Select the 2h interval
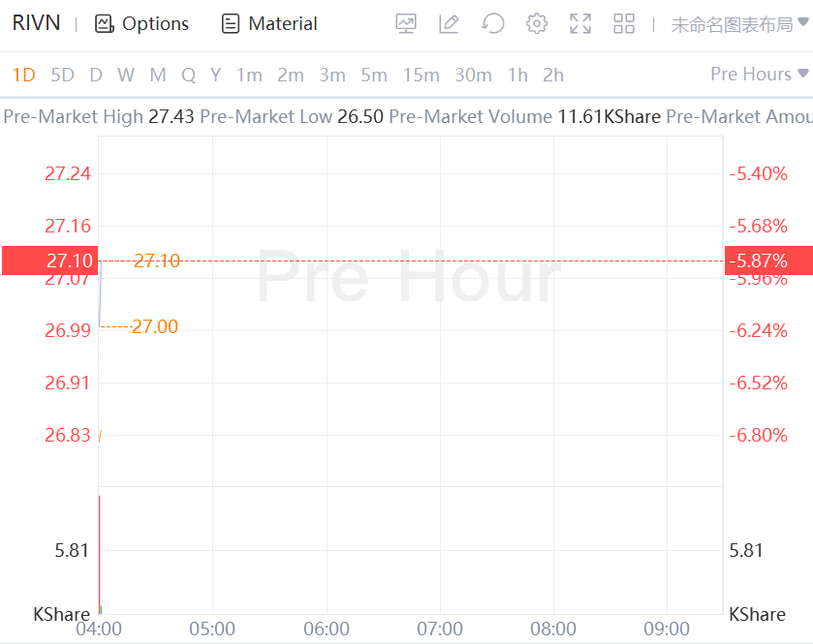 click(552, 75)
